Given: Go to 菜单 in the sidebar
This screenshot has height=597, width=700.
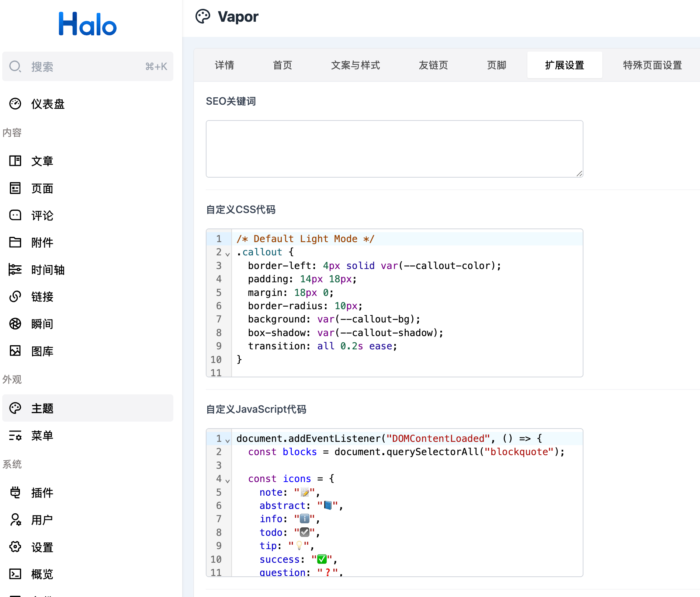Looking at the screenshot, I should (x=42, y=436).
